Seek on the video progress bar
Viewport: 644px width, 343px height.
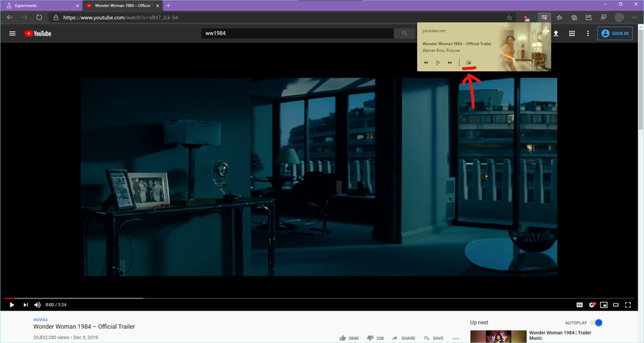[x=319, y=299]
